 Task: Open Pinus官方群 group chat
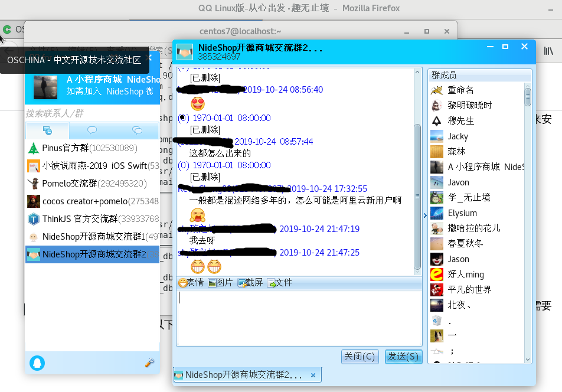point(92,148)
